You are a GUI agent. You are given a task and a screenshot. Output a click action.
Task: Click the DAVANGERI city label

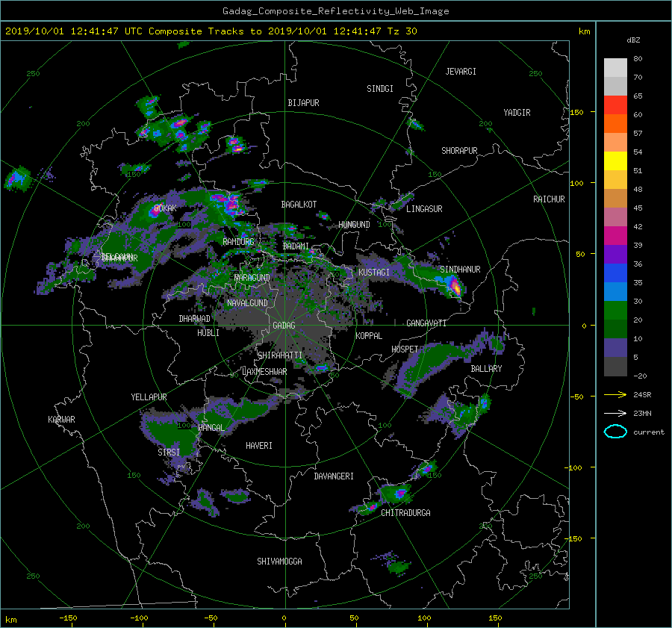(334, 476)
